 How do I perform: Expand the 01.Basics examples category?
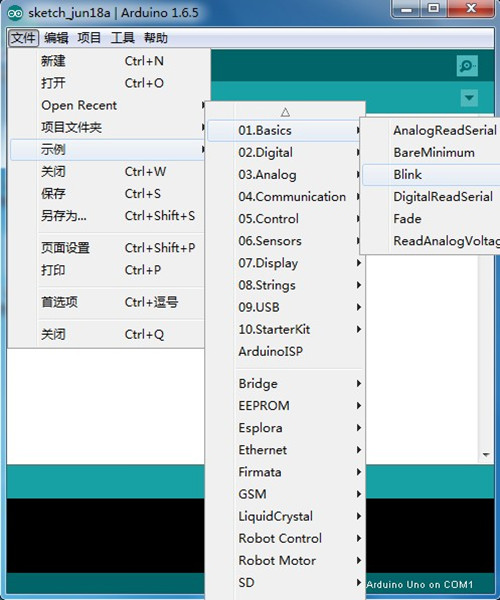pyautogui.click(x=285, y=130)
